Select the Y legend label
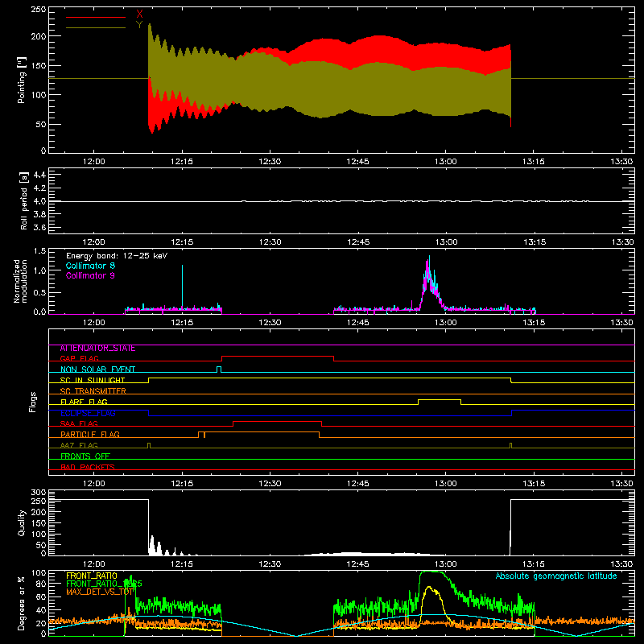 139,25
